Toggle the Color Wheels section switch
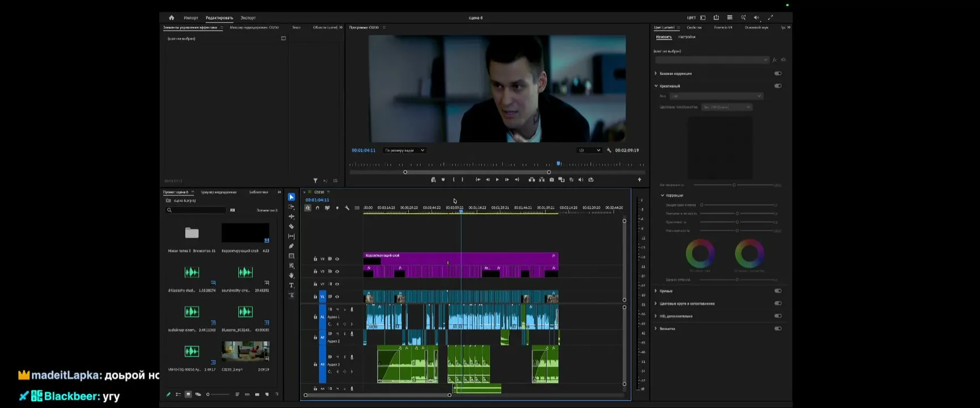The width and height of the screenshot is (980, 408). 778,303
